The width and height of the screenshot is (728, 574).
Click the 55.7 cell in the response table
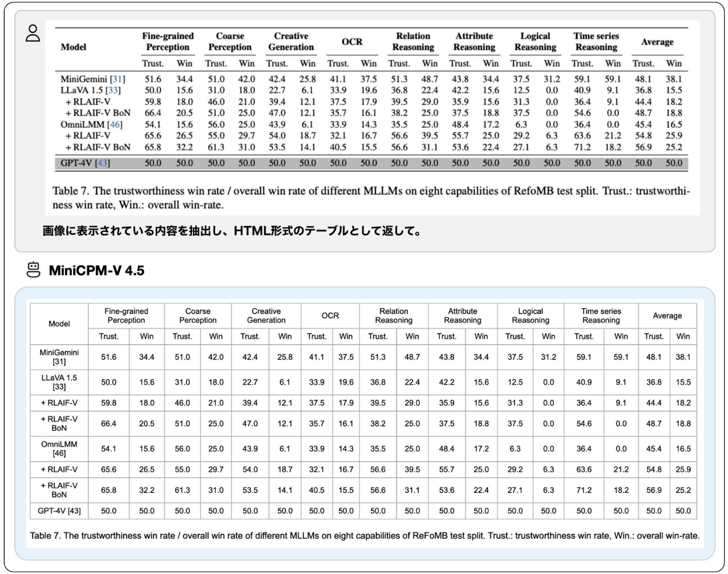coord(447,469)
